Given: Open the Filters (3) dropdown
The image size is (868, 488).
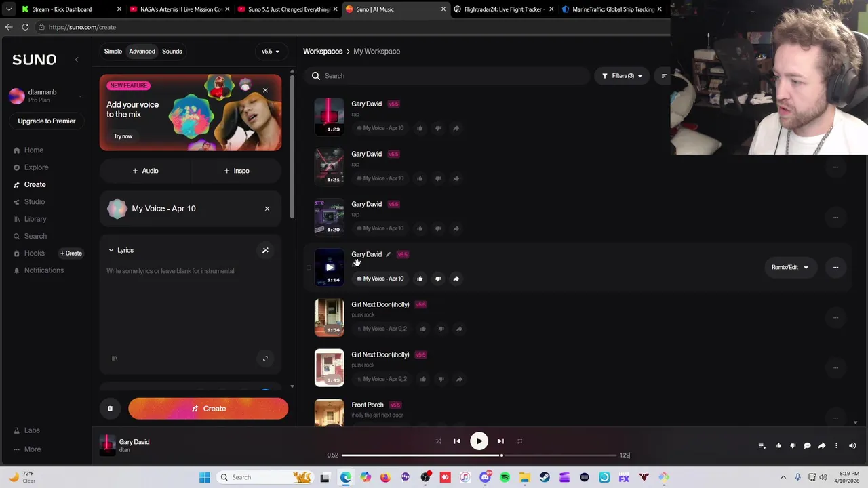Looking at the screenshot, I should pyautogui.click(x=622, y=76).
